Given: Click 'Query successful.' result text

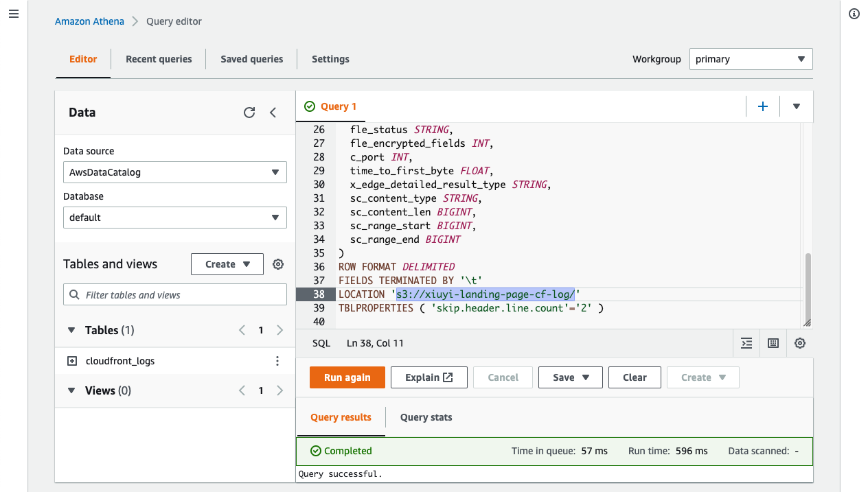Looking at the screenshot, I should (x=341, y=473).
